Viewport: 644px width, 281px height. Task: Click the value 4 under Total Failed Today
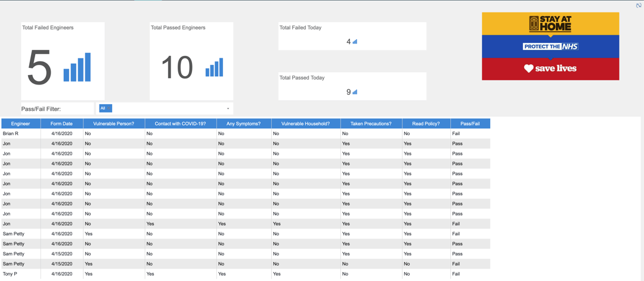[x=349, y=42]
